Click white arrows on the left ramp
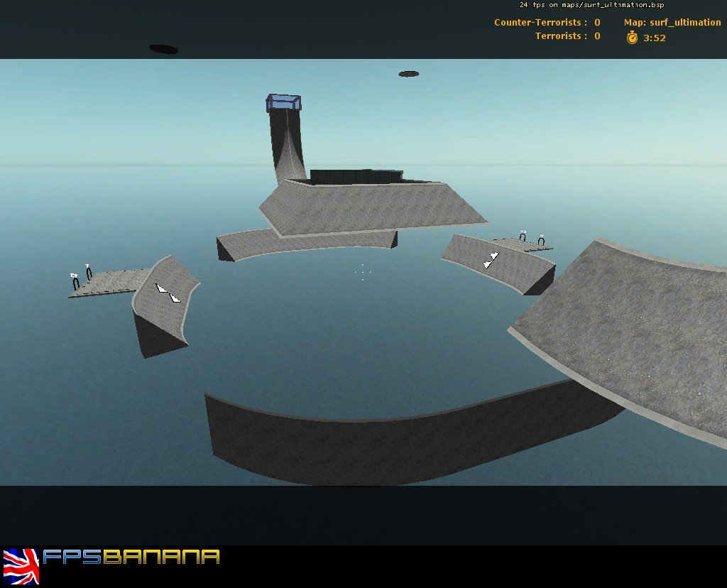This screenshot has height=588, width=727. tap(168, 293)
